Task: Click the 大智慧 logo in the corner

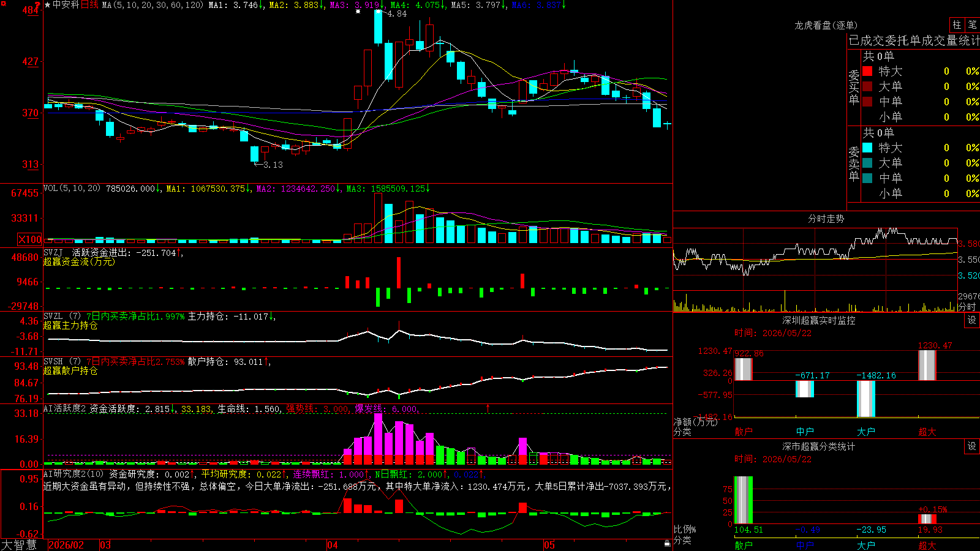Action: click(19, 545)
